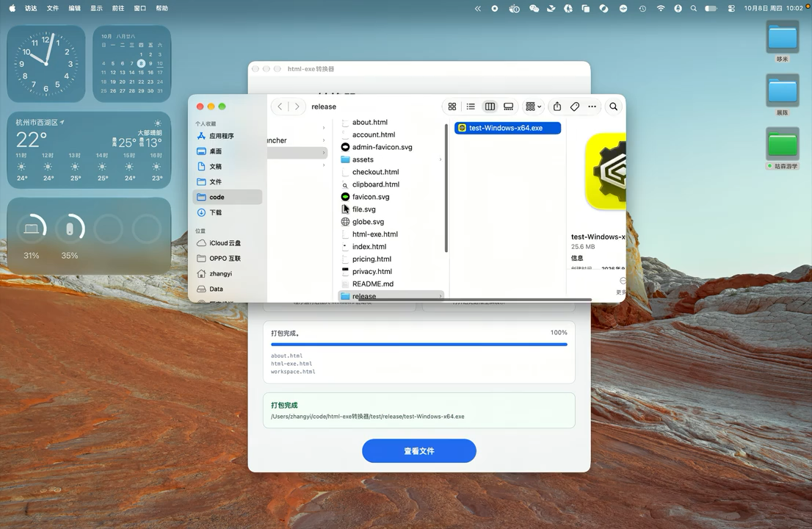812x529 pixels.
Task: Expand the assets folder chevron
Action: tap(441, 159)
